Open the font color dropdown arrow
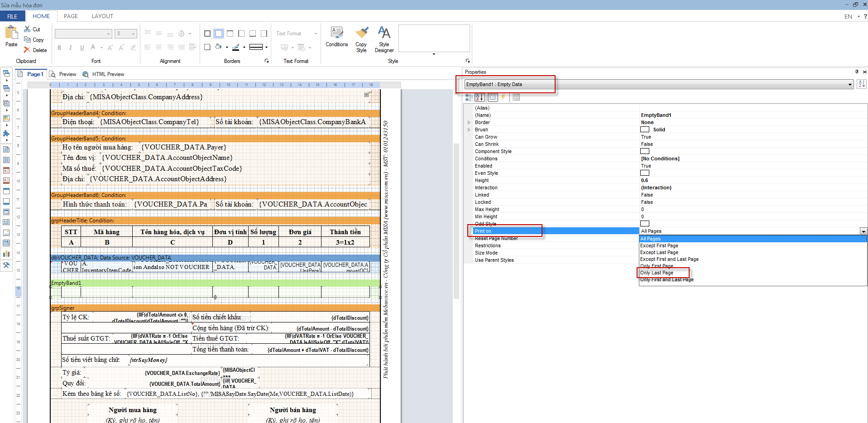Viewport: 868px width, 423px height. [101, 48]
